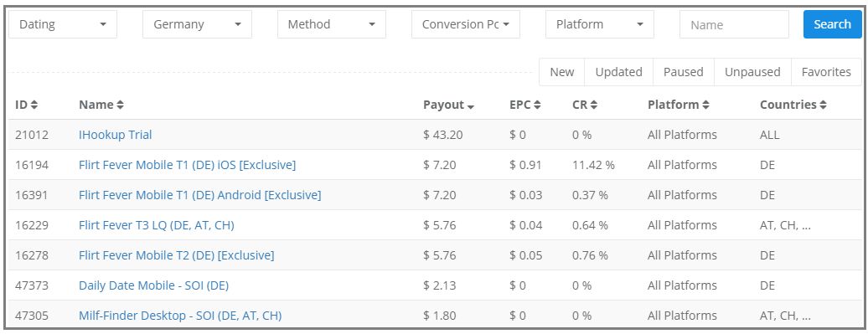Open Daily Date Mobile SOI offer
Viewport: 868px width, 334px height.
pos(153,285)
